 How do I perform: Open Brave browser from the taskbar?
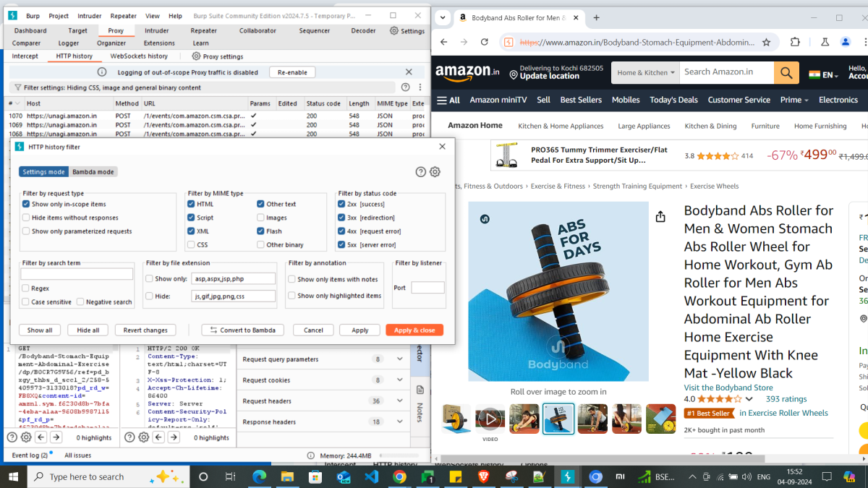[x=484, y=477]
